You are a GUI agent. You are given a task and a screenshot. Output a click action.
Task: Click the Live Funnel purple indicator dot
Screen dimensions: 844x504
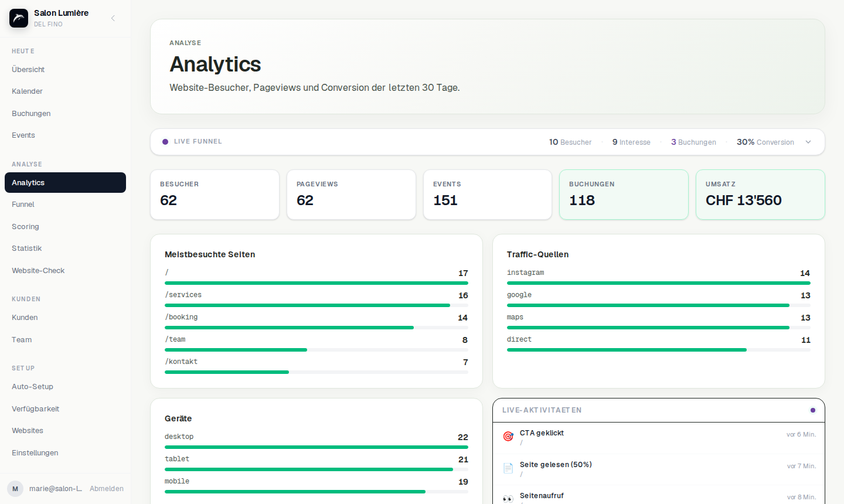pos(165,142)
